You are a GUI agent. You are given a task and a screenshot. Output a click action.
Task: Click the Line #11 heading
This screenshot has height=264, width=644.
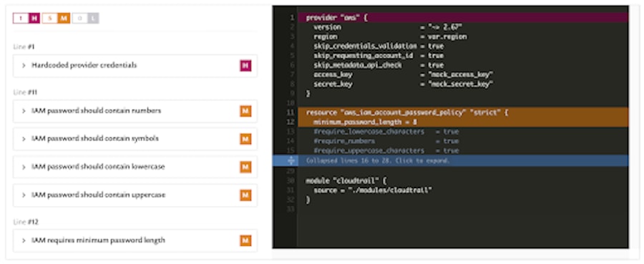tap(25, 92)
